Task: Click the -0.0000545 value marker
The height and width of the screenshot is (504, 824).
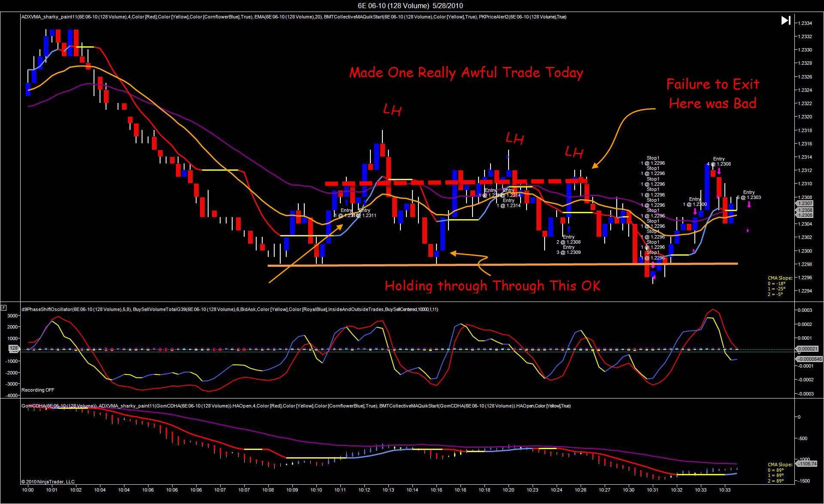Action: click(809, 359)
